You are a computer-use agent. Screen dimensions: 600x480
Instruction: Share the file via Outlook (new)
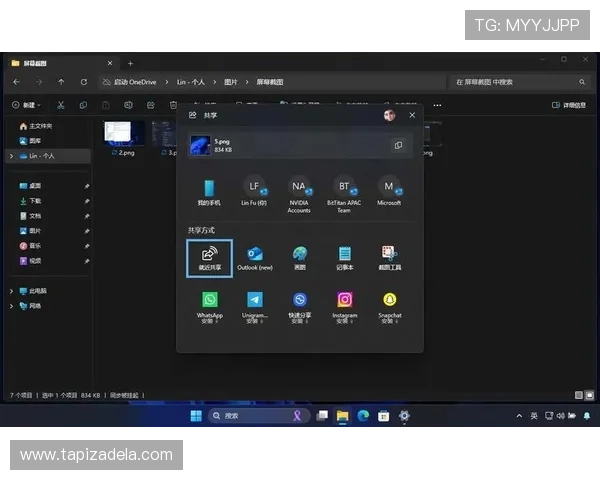255,255
